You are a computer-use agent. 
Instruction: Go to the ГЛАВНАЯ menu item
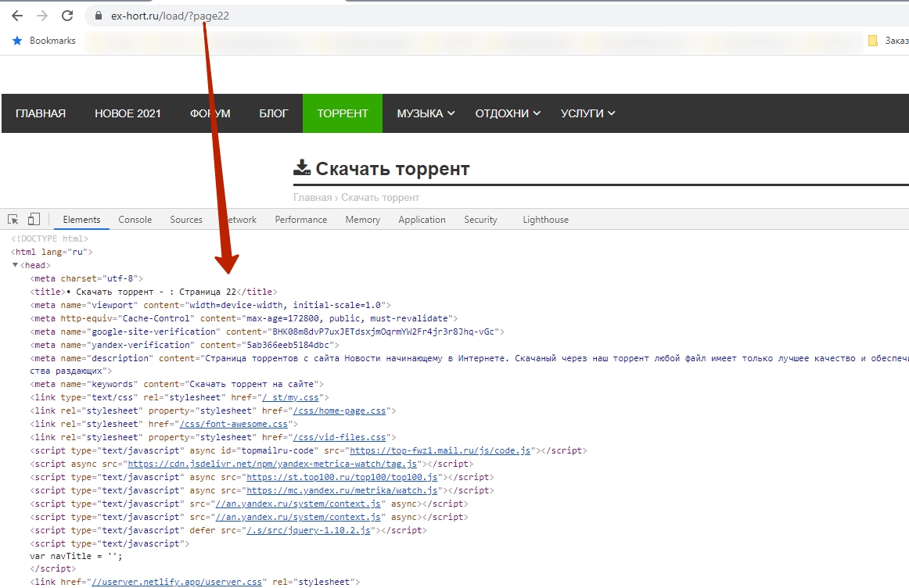coord(41,113)
